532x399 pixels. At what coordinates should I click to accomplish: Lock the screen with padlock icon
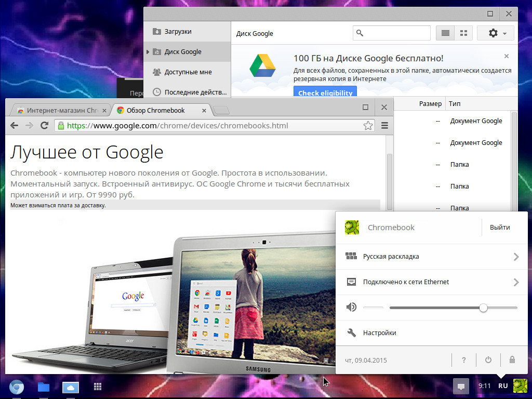pos(512,360)
